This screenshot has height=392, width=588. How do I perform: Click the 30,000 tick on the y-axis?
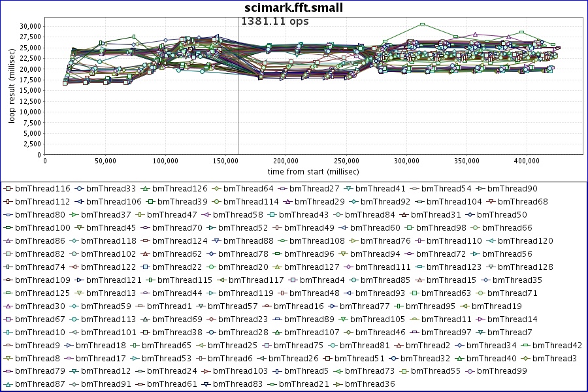point(31,26)
